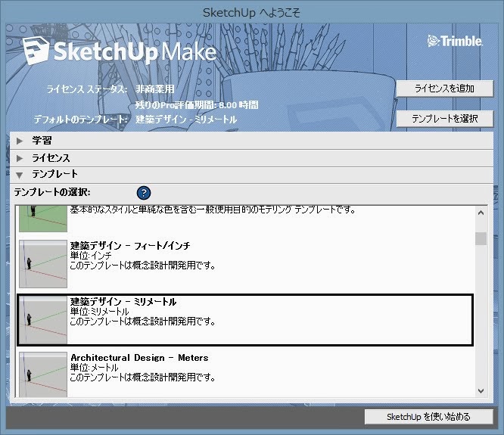Click the title 建築デザイン - フィート/インチ
Image resolution: width=504 pixels, height=435 pixels.
pyautogui.click(x=130, y=246)
